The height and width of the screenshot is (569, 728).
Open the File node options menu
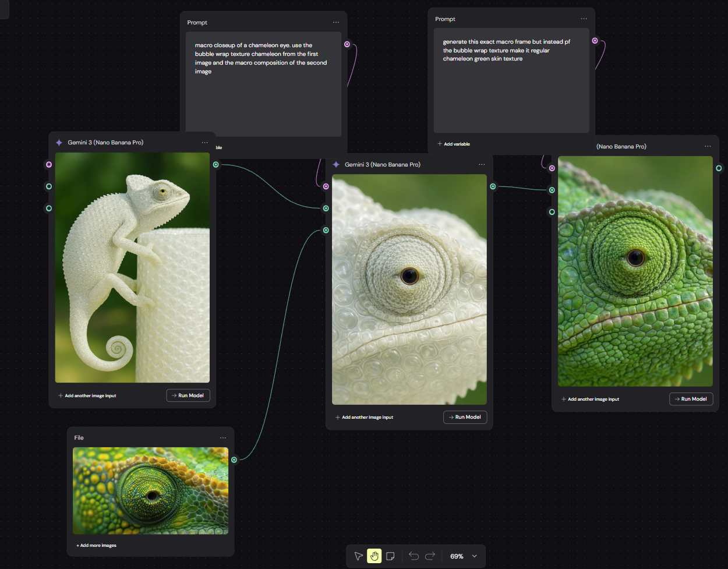click(223, 438)
